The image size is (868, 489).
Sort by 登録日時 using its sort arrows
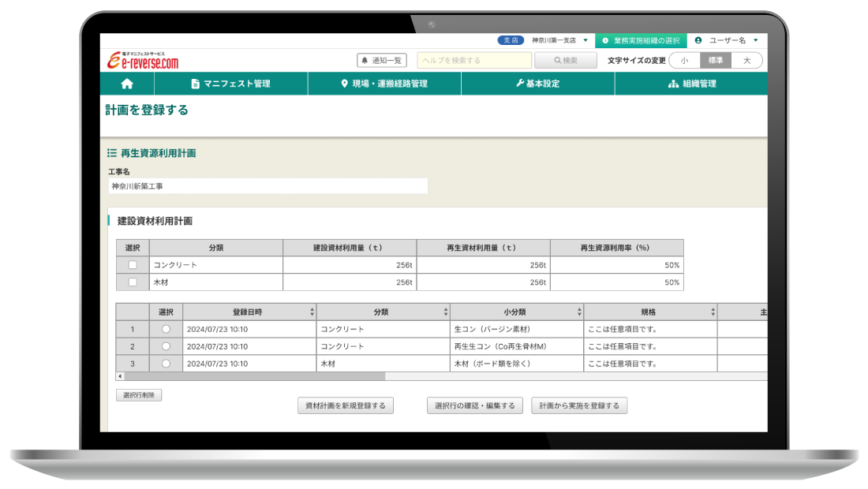click(x=311, y=311)
